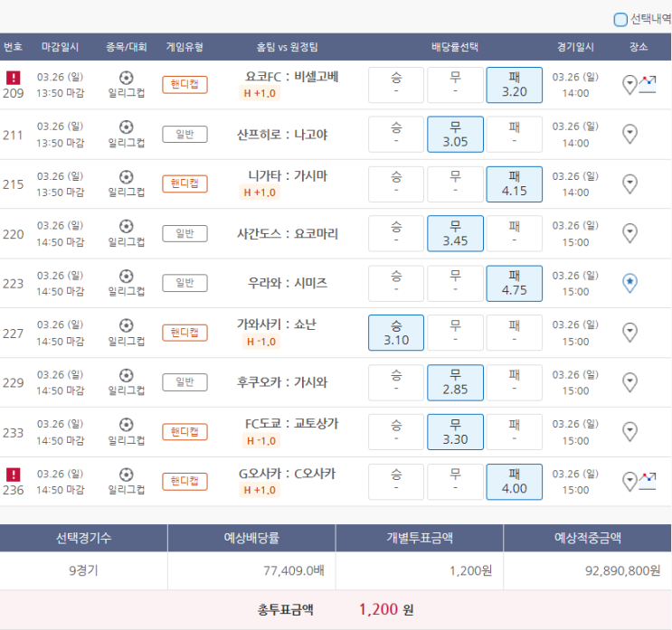Viewport: 672px width, 630px height.
Task: Click the 마감일시 column header
Action: tap(60, 47)
